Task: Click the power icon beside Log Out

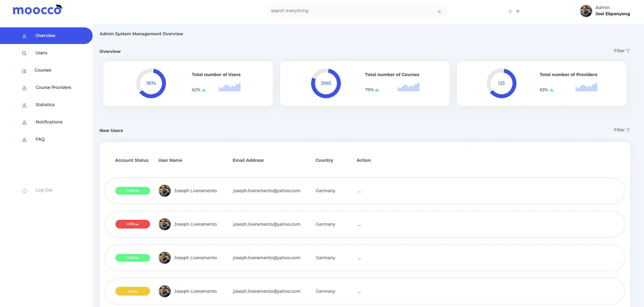Action: coord(24,190)
